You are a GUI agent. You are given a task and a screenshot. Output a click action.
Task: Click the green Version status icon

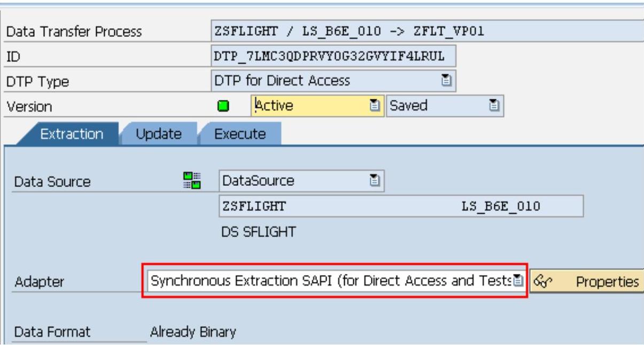pos(221,106)
